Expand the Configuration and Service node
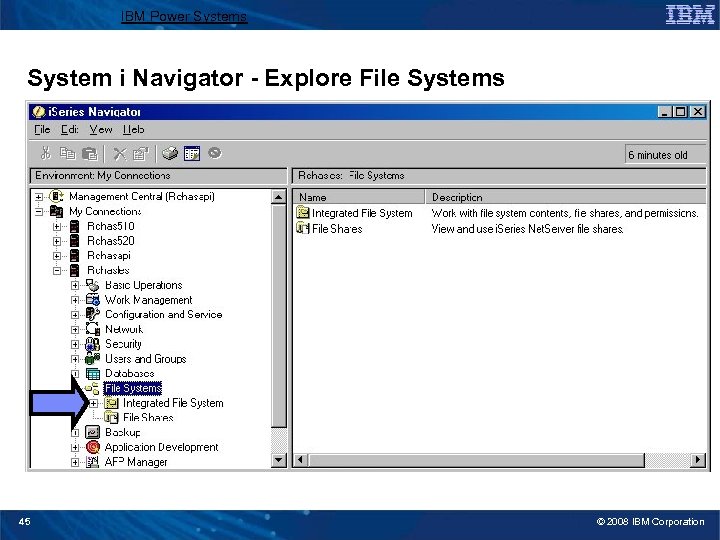The image size is (720, 540). 75,315
